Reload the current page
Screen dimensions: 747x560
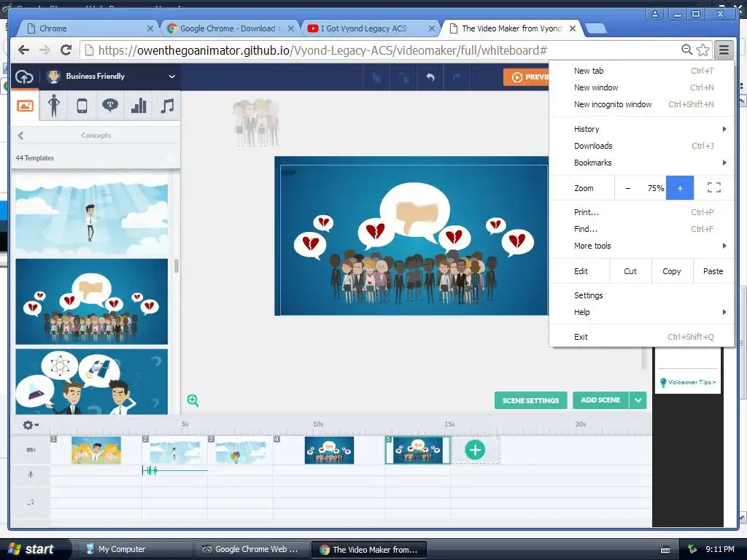[x=66, y=50]
